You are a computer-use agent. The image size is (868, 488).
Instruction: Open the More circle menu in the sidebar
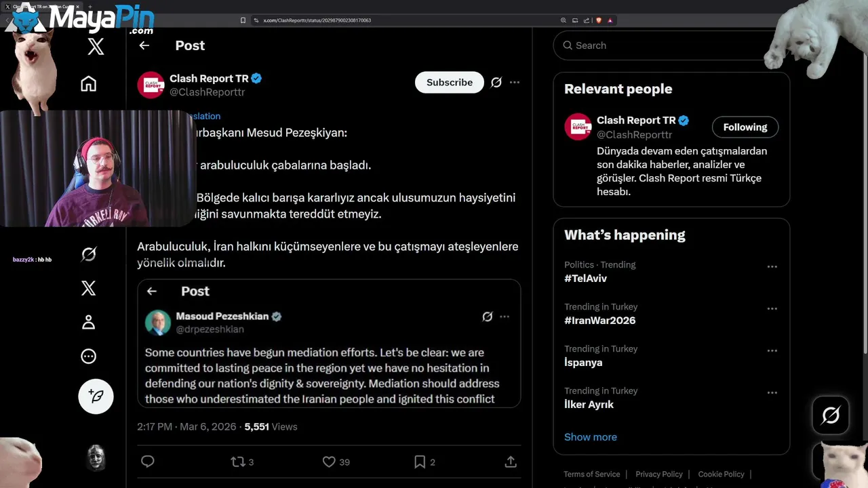coord(89,357)
